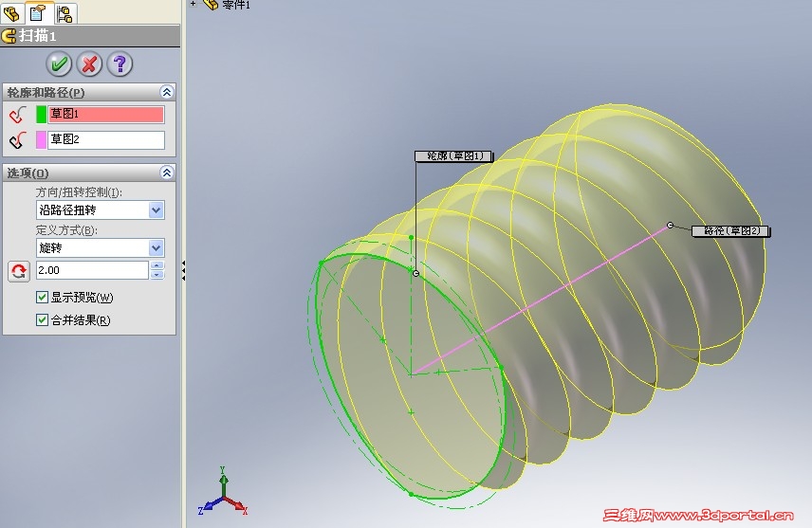
Task: Click the 轮廓(草图1) callout label
Action: [x=453, y=156]
